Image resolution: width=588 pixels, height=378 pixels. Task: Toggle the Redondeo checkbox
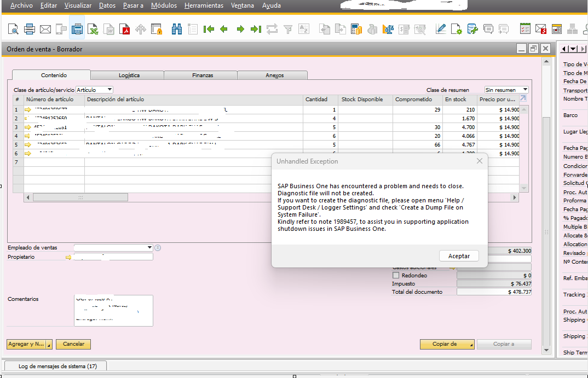pos(396,276)
